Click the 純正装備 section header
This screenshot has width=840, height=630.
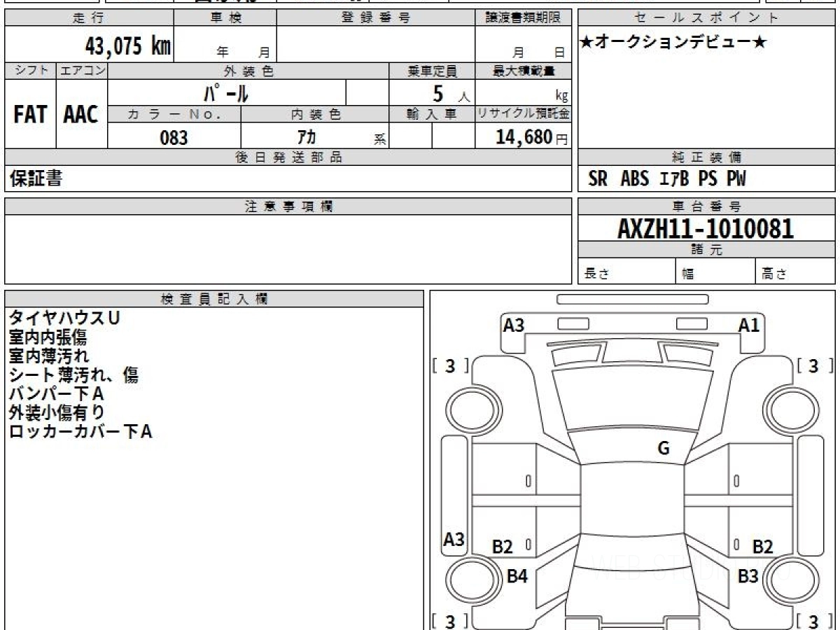point(707,157)
